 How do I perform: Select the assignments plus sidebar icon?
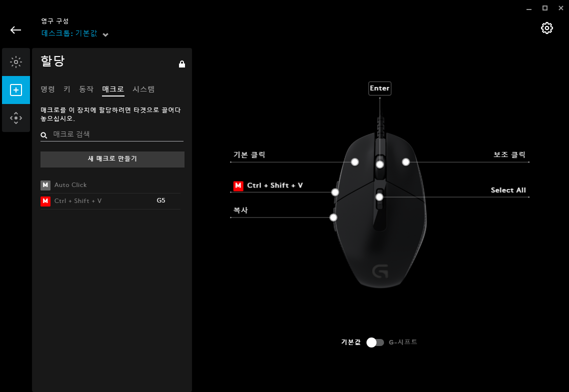tap(16, 90)
